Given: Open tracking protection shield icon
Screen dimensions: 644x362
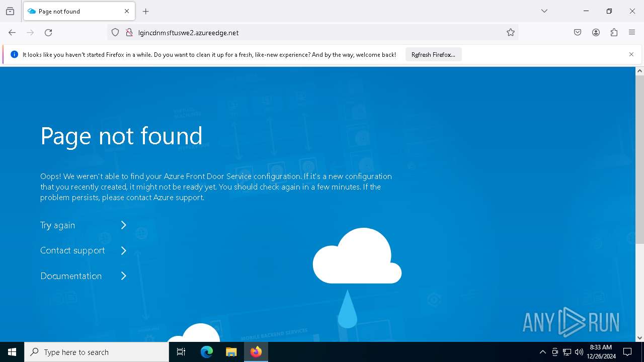Looking at the screenshot, I should (x=115, y=33).
